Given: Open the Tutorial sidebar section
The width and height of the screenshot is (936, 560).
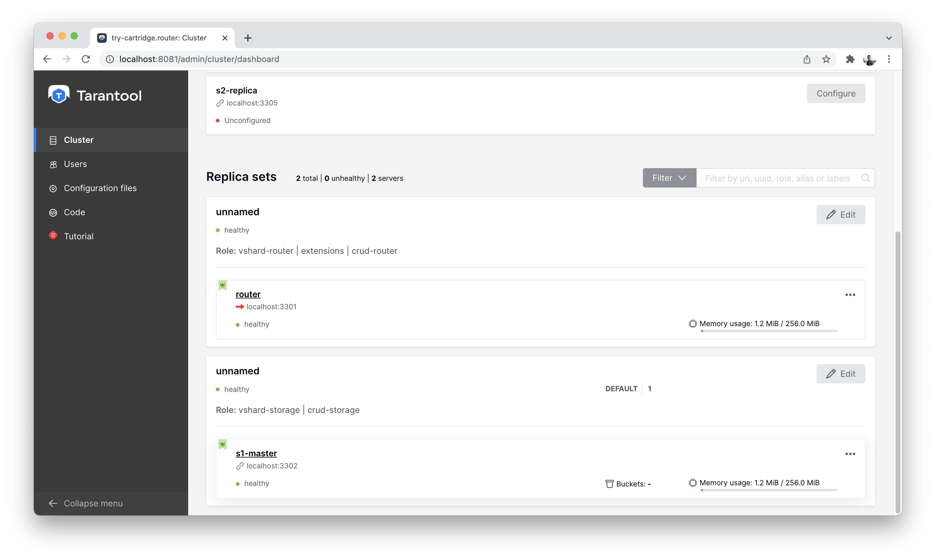Looking at the screenshot, I should click(111, 236).
